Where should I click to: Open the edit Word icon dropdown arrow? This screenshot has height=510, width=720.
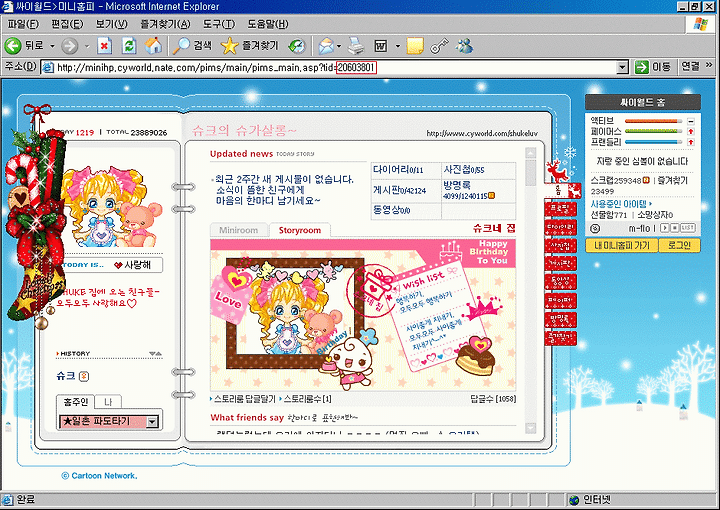(x=398, y=46)
